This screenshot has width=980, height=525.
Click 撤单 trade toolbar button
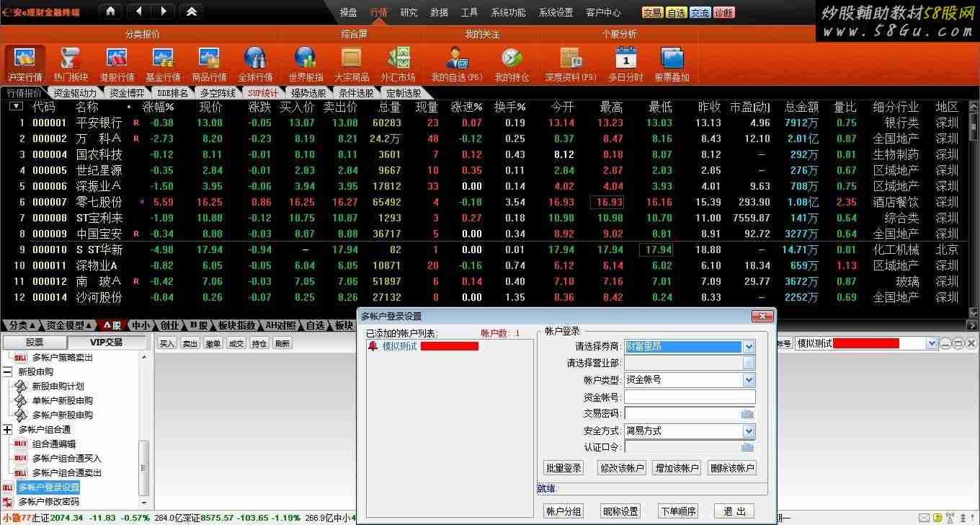(213, 344)
